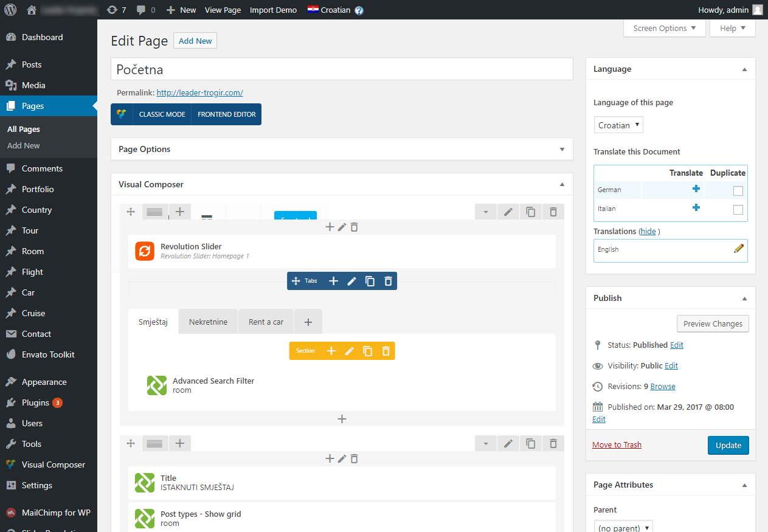Duplicate the yellow Section using copy icon
The width and height of the screenshot is (768, 532).
coord(367,351)
